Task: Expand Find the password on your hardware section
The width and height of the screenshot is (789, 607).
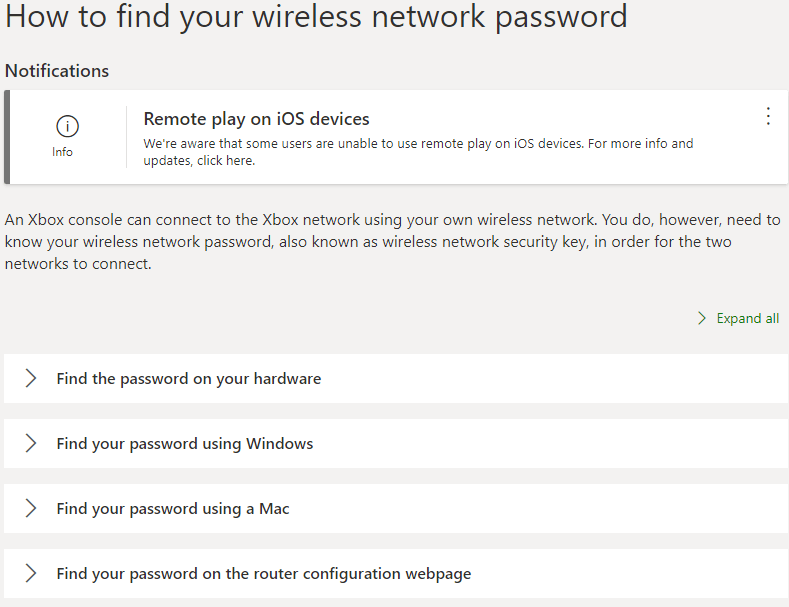Action: tap(396, 378)
